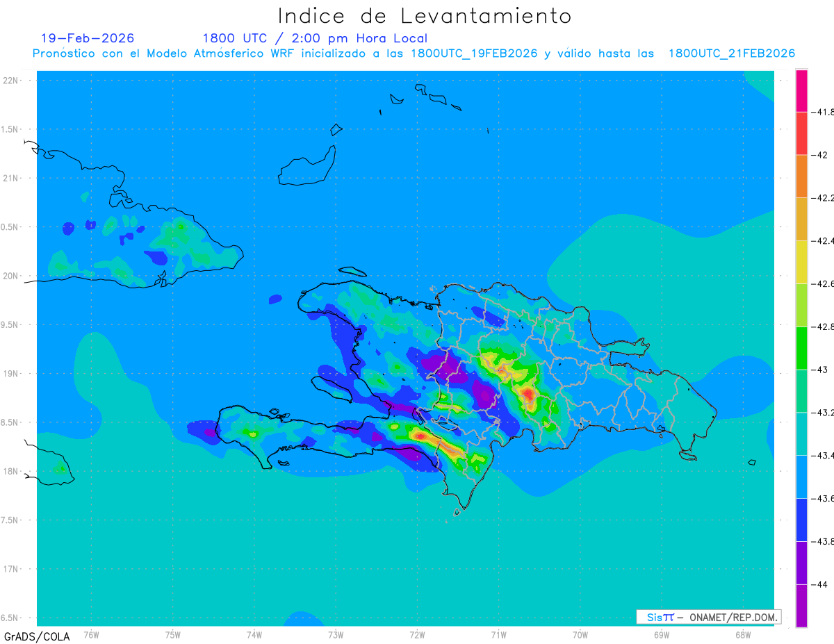Click the colorbar value "-42.8"
Screen dimensions: 834x644
[823, 327]
